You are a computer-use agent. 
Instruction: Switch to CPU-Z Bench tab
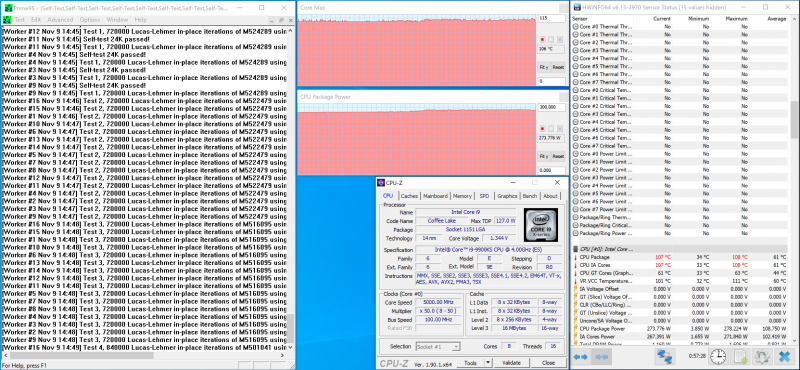(530, 196)
